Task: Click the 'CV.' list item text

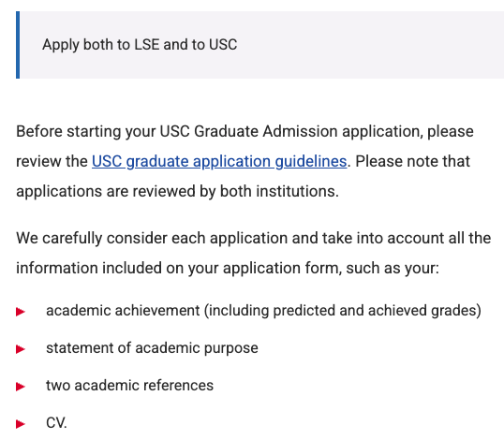Action: tap(56, 423)
